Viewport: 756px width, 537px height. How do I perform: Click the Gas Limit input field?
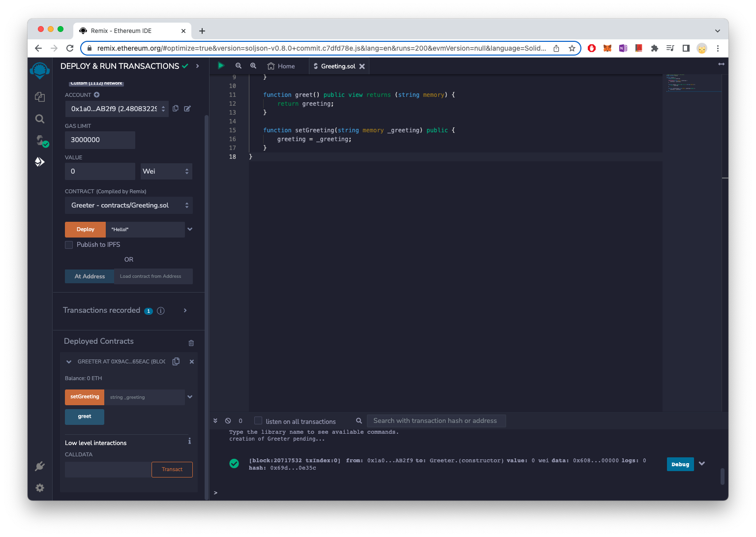[100, 140]
